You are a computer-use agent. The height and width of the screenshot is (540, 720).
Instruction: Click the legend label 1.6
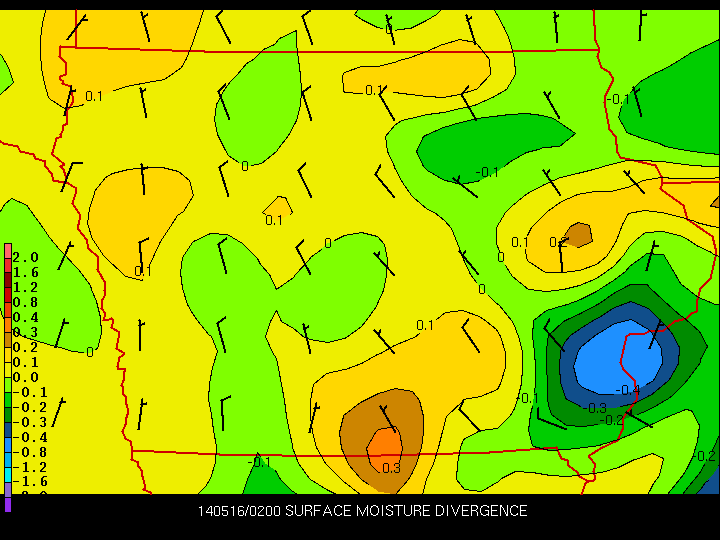25,273
